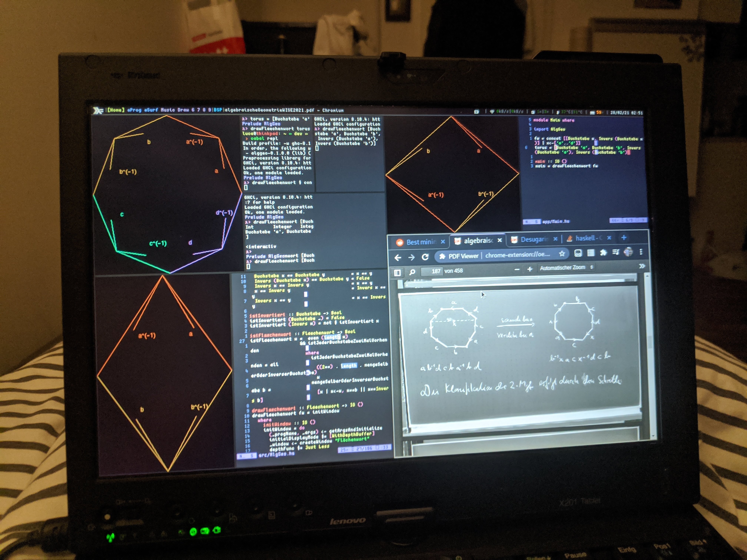Click the page number input field
747x560 pixels.
click(432, 271)
